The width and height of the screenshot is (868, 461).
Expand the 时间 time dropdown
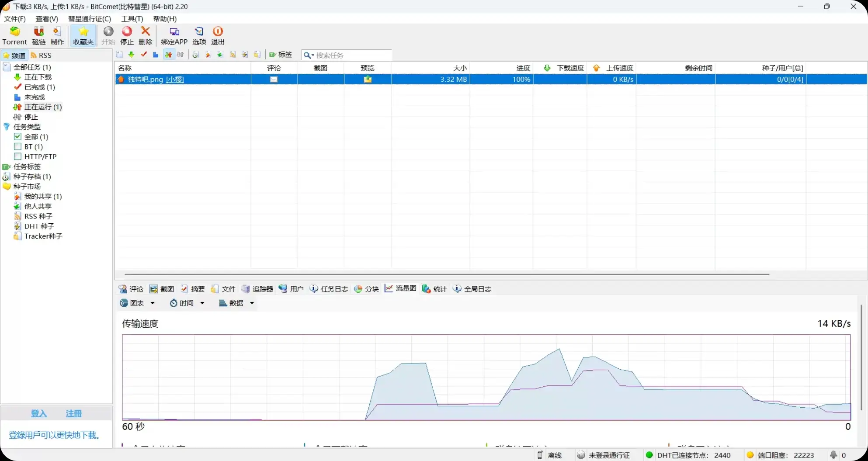click(x=187, y=303)
